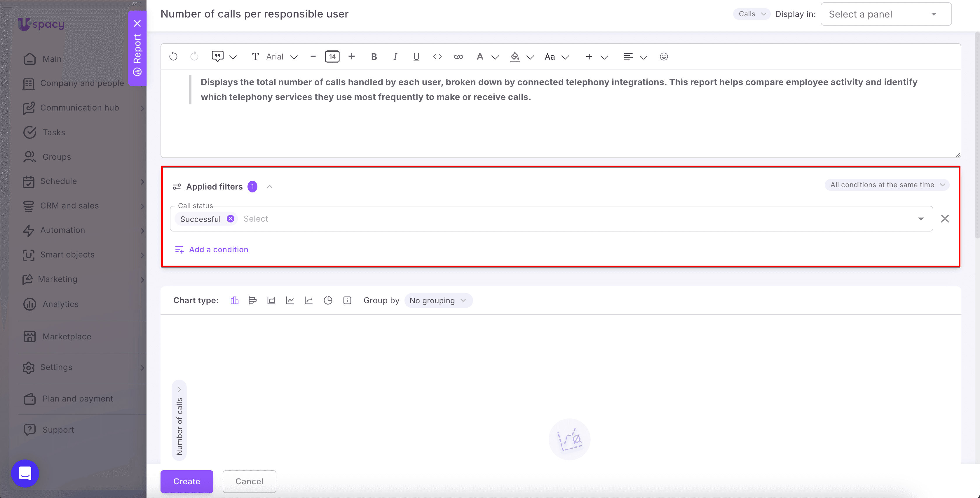Open Groups in sidebar
Viewport: 980px width, 498px height.
[x=57, y=157]
